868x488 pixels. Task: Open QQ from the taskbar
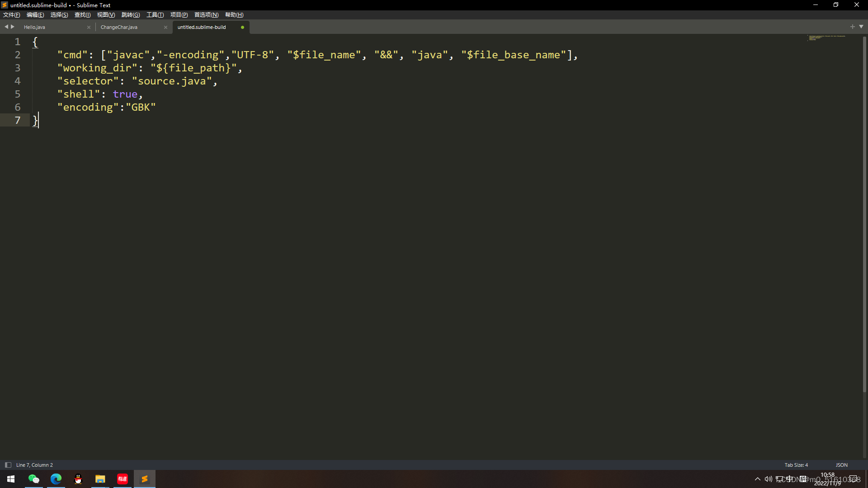pyautogui.click(x=77, y=479)
